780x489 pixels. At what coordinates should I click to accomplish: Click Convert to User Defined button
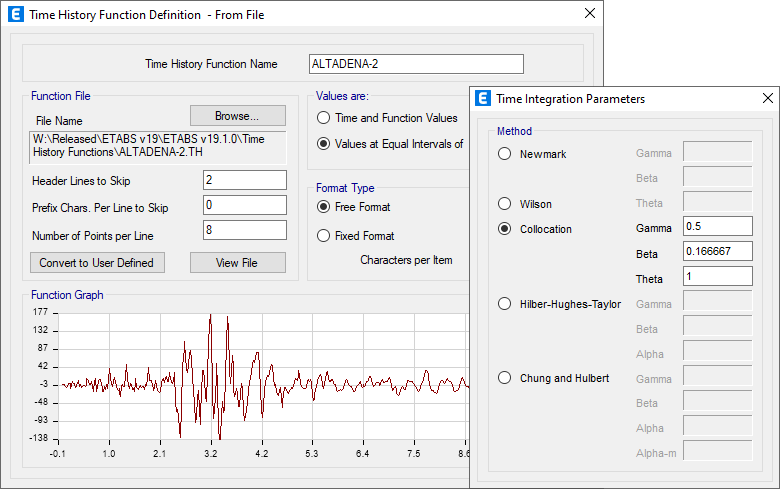(97, 263)
